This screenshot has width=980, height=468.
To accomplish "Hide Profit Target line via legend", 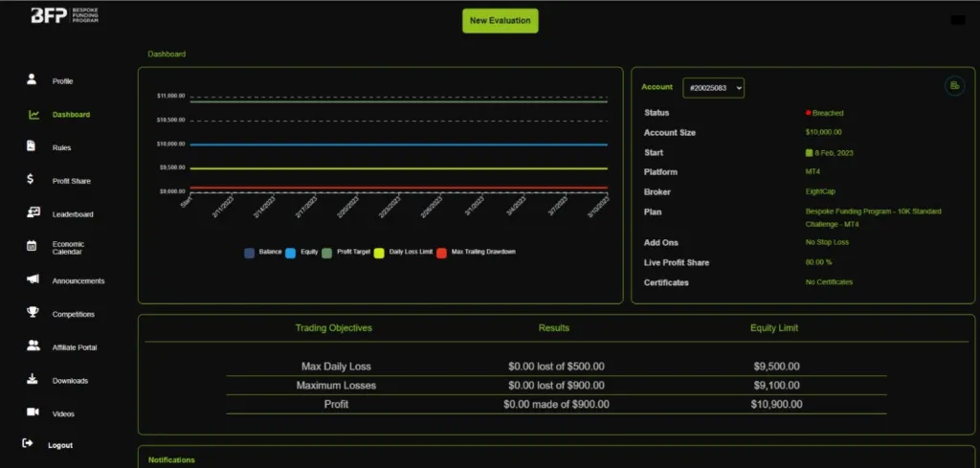I will tap(327, 252).
